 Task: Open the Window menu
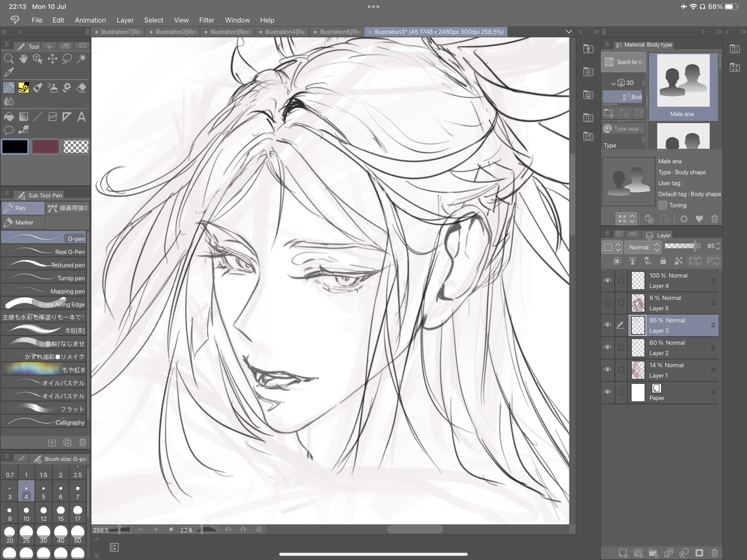[x=237, y=20]
